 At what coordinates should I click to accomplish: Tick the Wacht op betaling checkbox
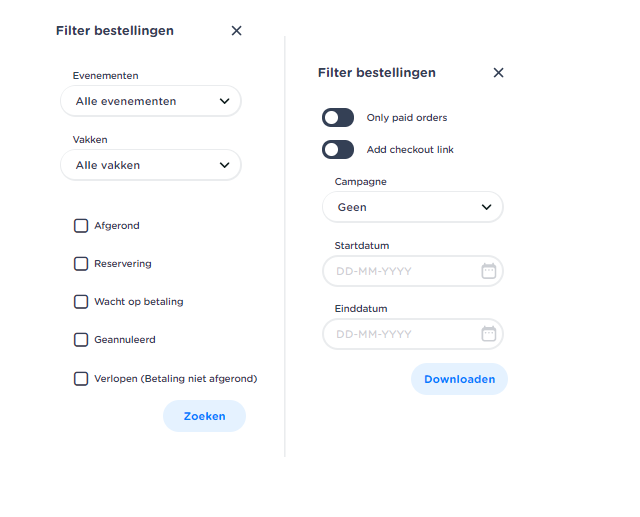click(x=81, y=302)
